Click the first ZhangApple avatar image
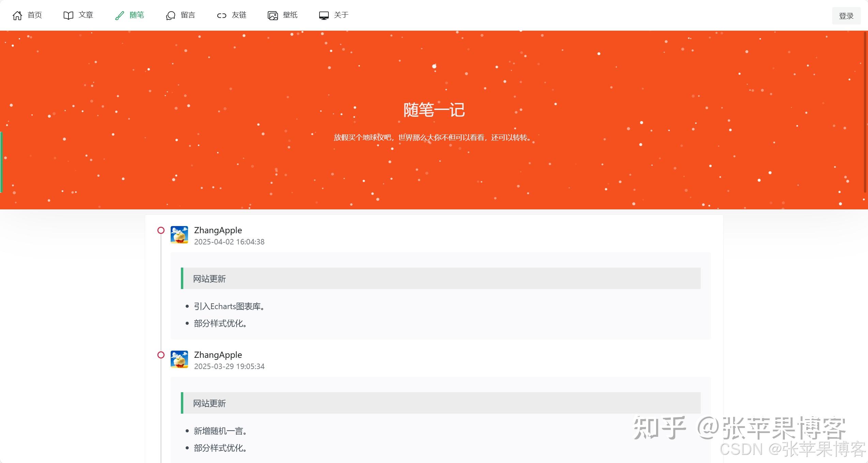 179,235
